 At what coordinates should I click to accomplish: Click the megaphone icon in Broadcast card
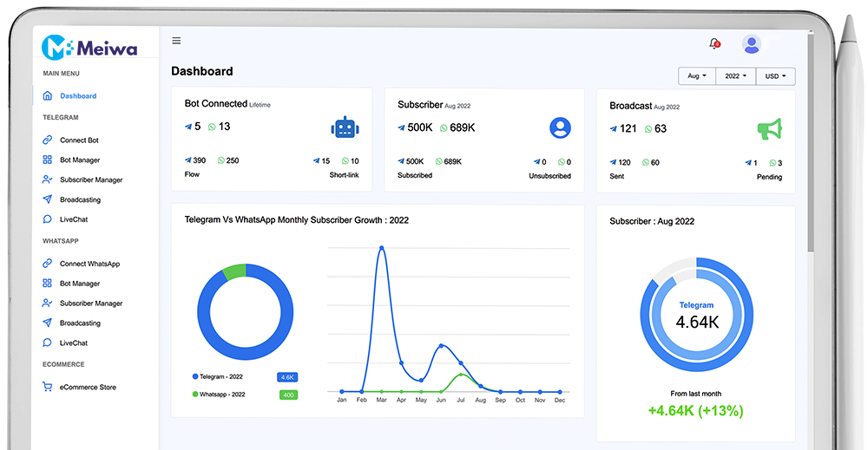(x=769, y=129)
